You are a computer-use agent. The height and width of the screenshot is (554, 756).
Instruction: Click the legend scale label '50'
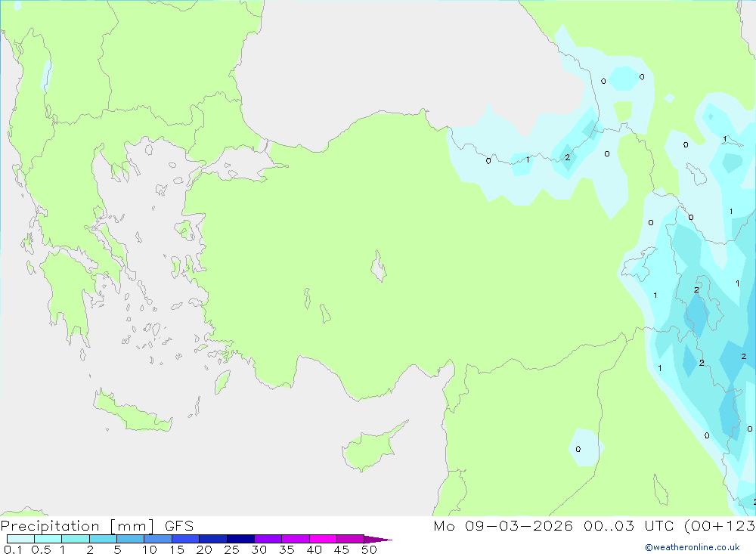tap(369, 549)
